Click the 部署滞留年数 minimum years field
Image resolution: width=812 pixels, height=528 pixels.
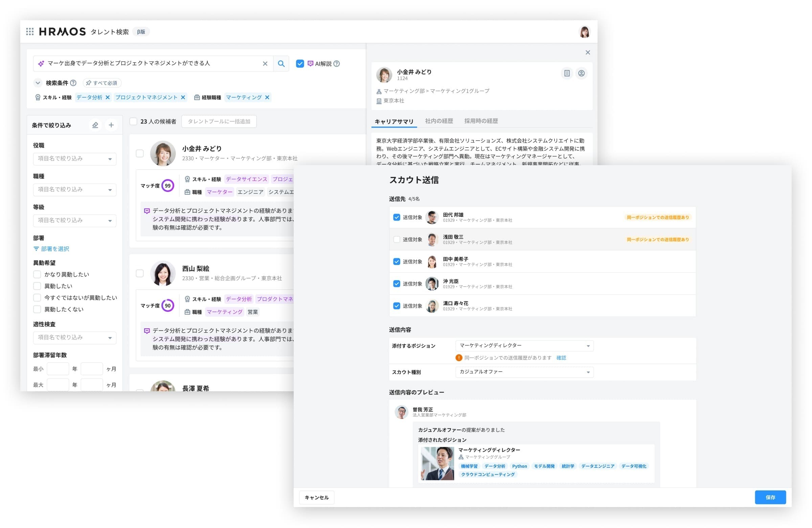(x=58, y=369)
